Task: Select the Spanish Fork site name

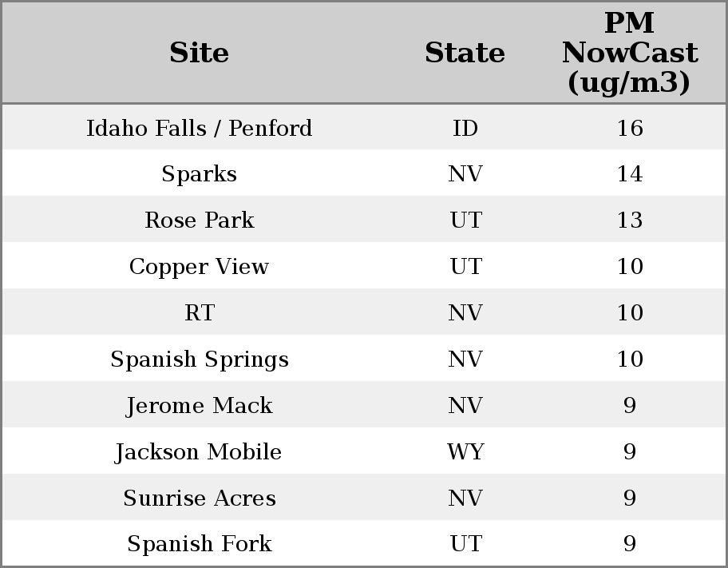Action: click(x=199, y=544)
